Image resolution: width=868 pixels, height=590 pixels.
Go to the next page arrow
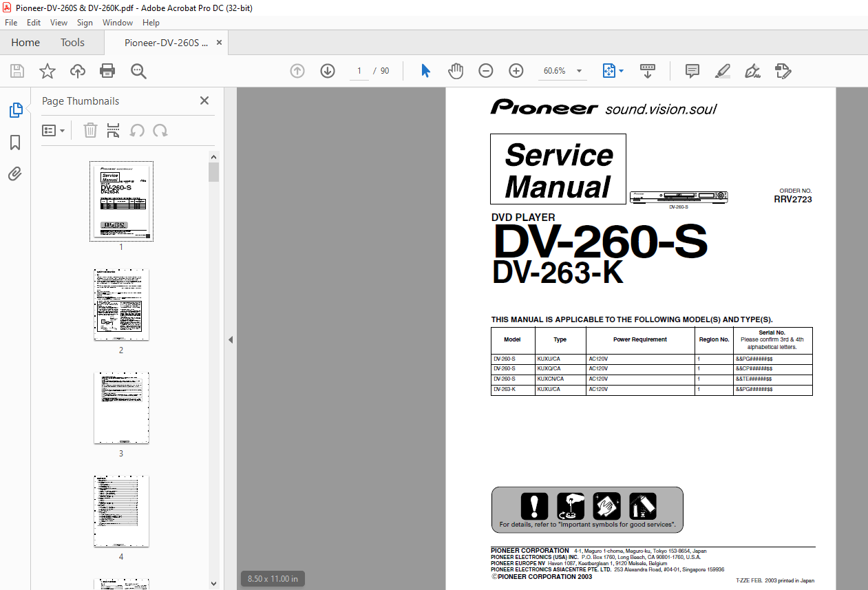(328, 71)
